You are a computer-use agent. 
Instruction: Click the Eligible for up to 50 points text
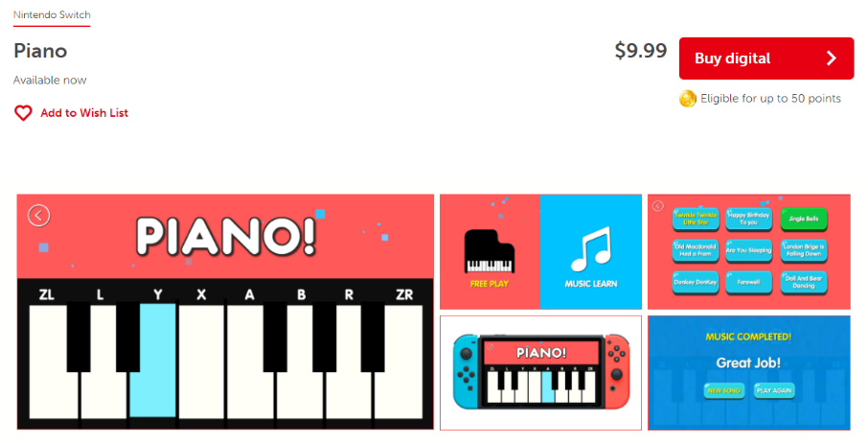[770, 99]
